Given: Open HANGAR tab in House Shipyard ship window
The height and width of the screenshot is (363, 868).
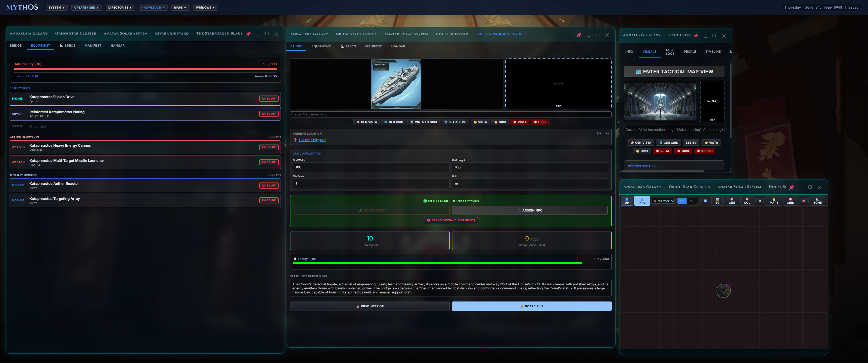Looking at the screenshot, I should 398,46.
